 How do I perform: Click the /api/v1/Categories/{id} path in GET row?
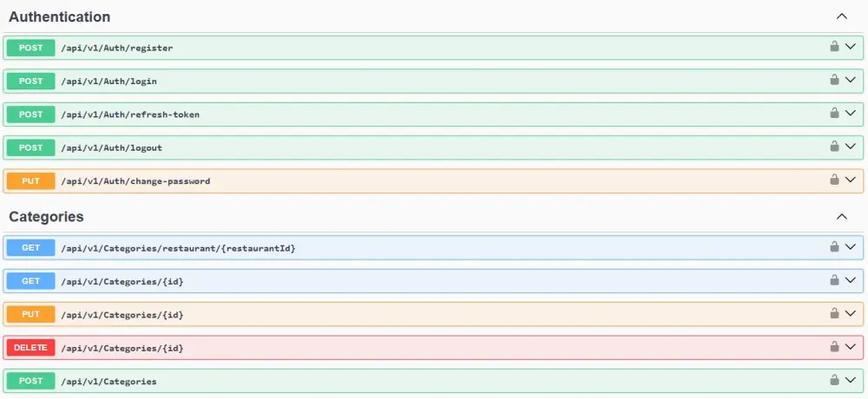click(122, 282)
